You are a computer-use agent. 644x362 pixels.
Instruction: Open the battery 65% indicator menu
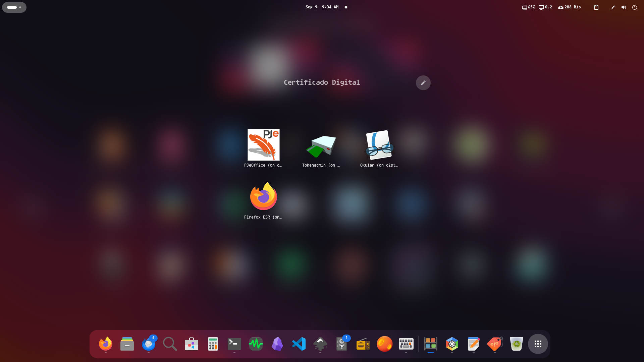pos(529,7)
